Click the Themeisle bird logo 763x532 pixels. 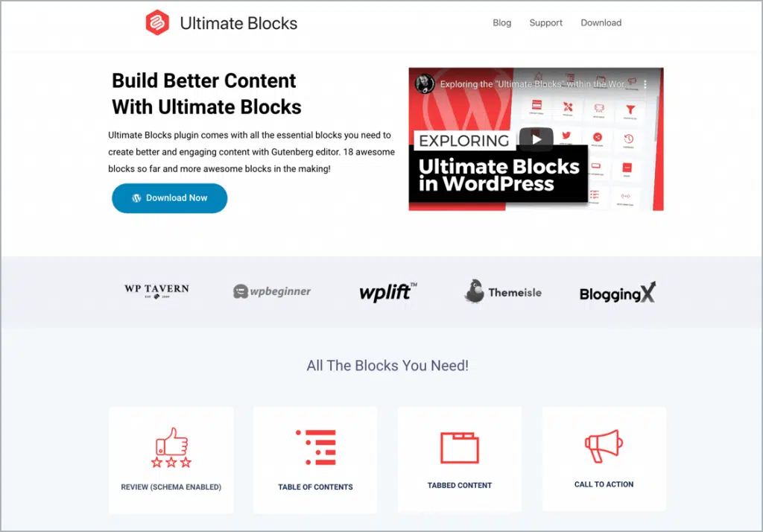503,291
